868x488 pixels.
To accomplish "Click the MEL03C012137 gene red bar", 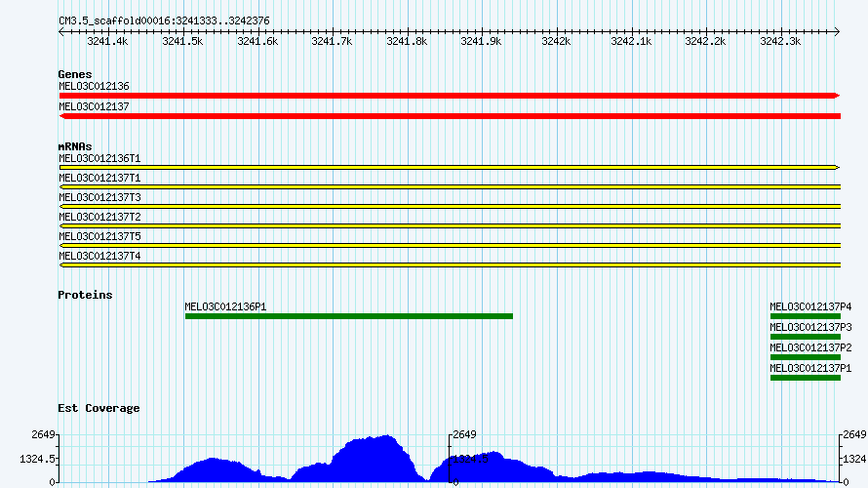I will (x=450, y=116).
